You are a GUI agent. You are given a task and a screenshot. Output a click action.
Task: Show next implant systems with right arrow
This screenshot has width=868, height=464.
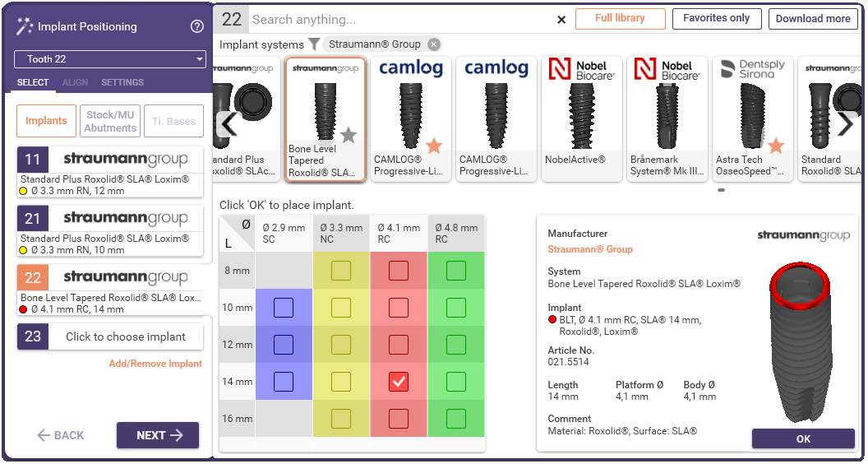click(846, 125)
